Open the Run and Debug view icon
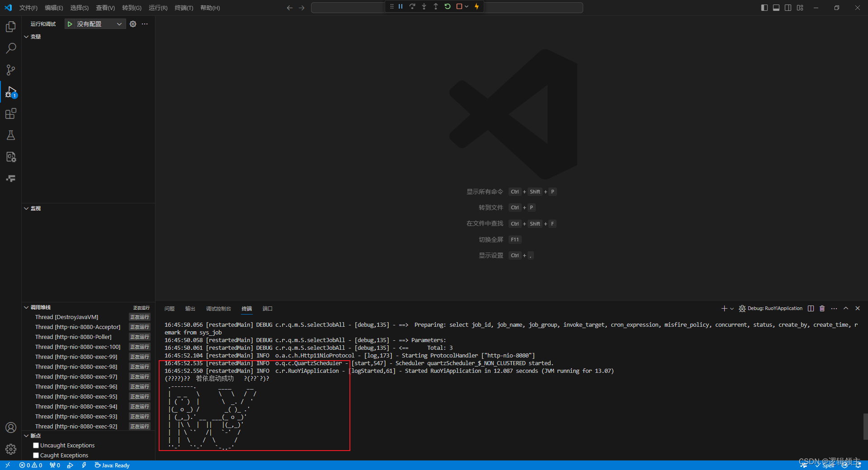 (11, 92)
